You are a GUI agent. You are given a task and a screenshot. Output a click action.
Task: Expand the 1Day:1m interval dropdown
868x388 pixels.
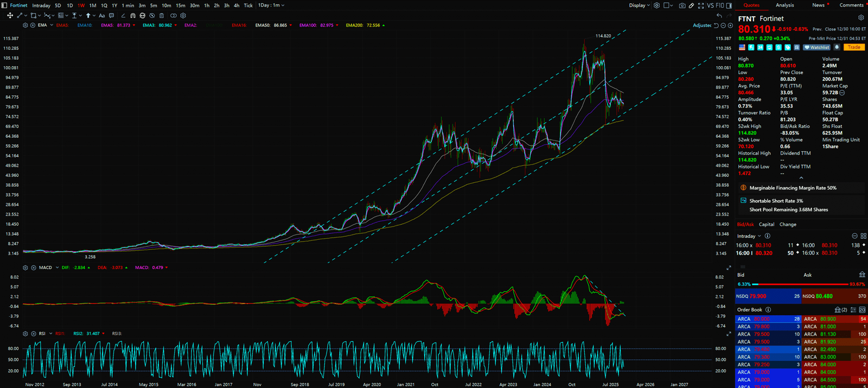271,5
